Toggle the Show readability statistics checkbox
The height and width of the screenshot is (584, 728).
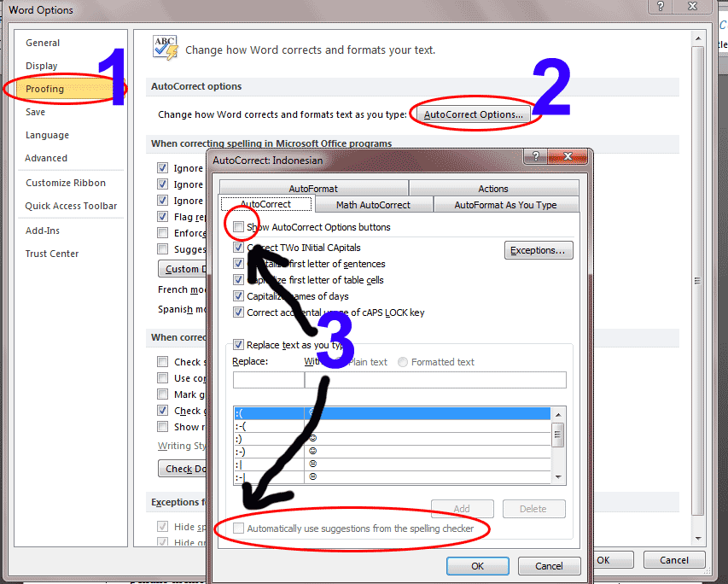(x=162, y=427)
